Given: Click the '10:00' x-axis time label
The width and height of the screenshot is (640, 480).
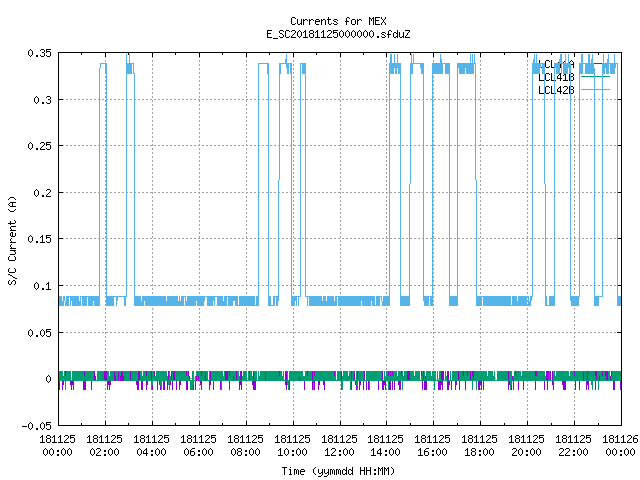Looking at the screenshot, I should pos(292,452).
